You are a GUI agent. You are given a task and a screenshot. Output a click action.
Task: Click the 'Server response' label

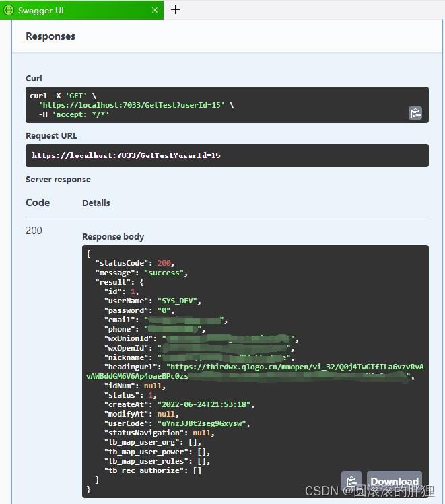[x=58, y=180]
